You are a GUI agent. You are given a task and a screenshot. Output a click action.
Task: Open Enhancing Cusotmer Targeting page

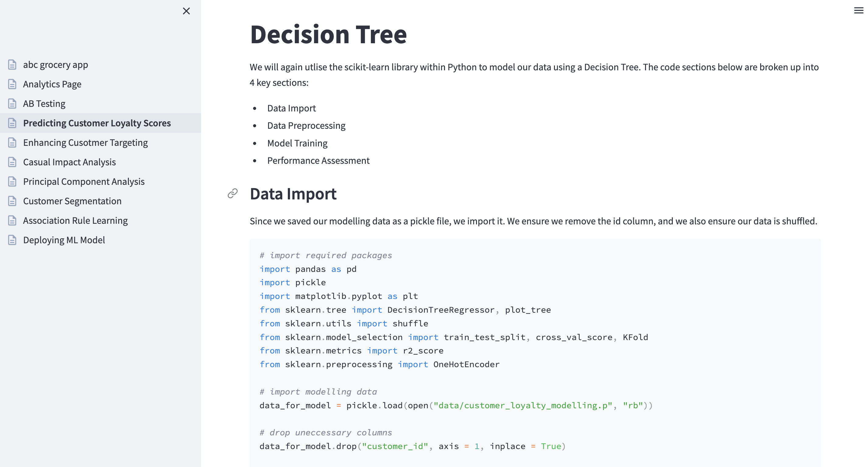point(85,143)
